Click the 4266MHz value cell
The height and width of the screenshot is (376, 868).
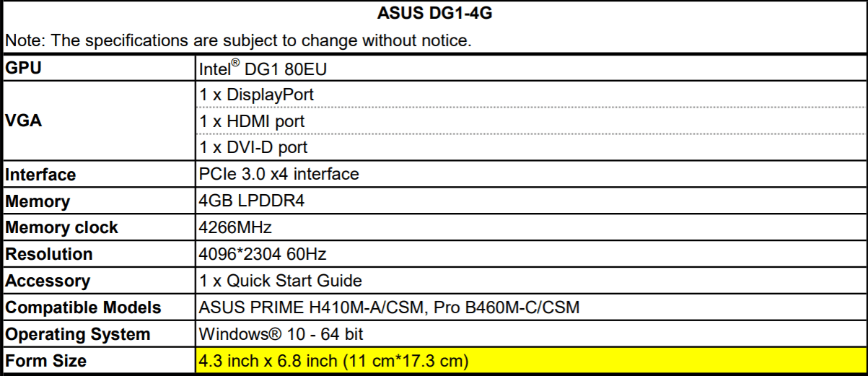point(235,227)
